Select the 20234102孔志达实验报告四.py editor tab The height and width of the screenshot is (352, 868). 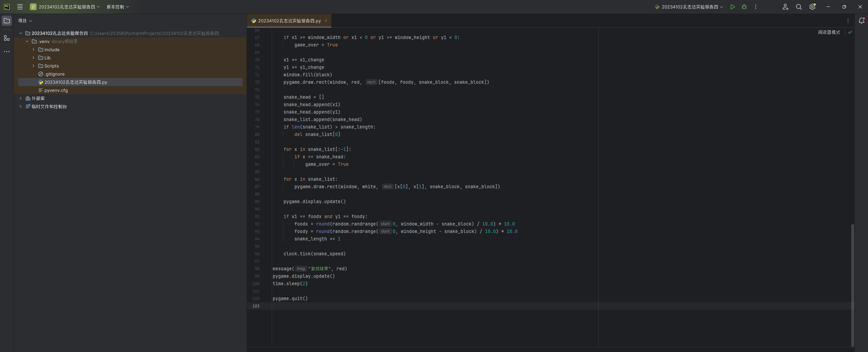pyautogui.click(x=289, y=21)
